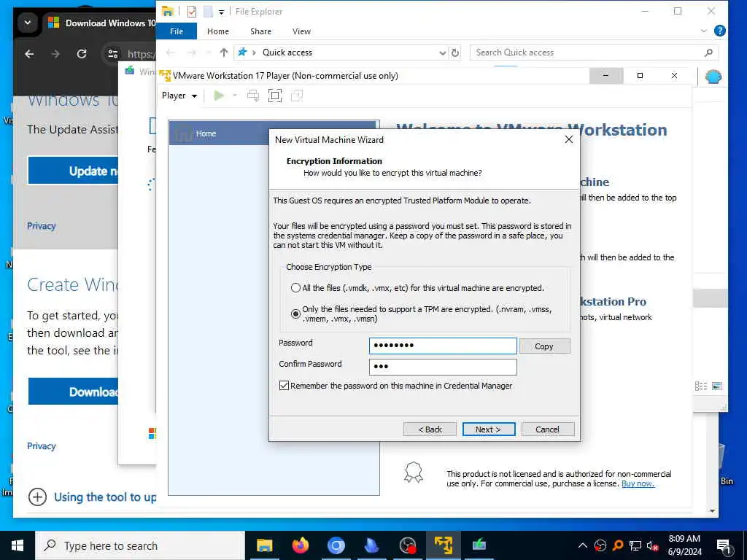Click the blue Help icon in File Explorer
This screenshot has width=747, height=560.
[x=720, y=31]
